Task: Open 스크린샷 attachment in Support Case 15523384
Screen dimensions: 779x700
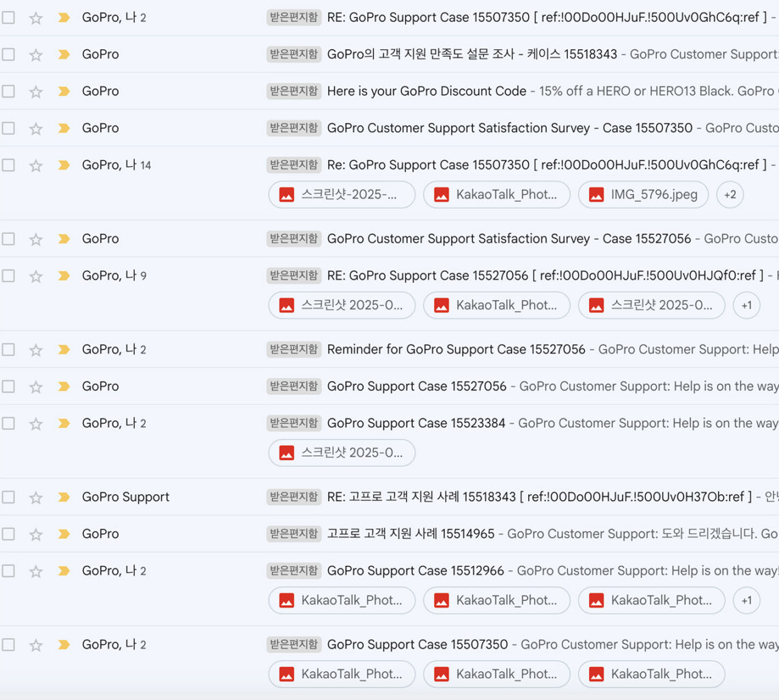Action: (342, 453)
